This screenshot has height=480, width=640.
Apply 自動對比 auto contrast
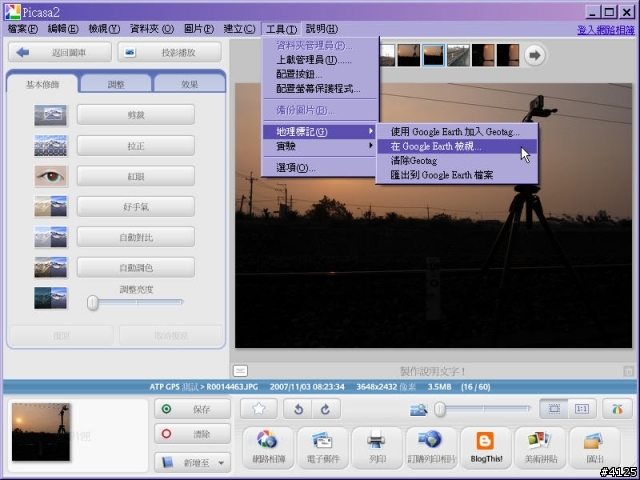pyautogui.click(x=136, y=237)
